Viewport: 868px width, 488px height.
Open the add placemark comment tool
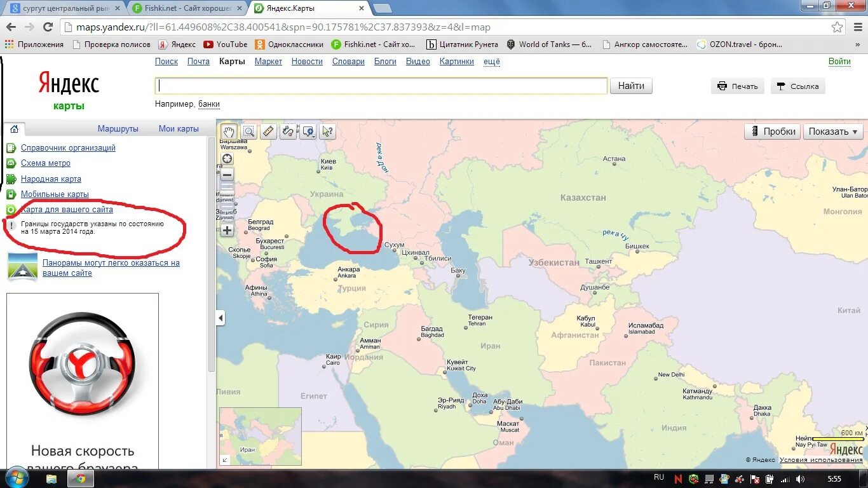(x=308, y=132)
